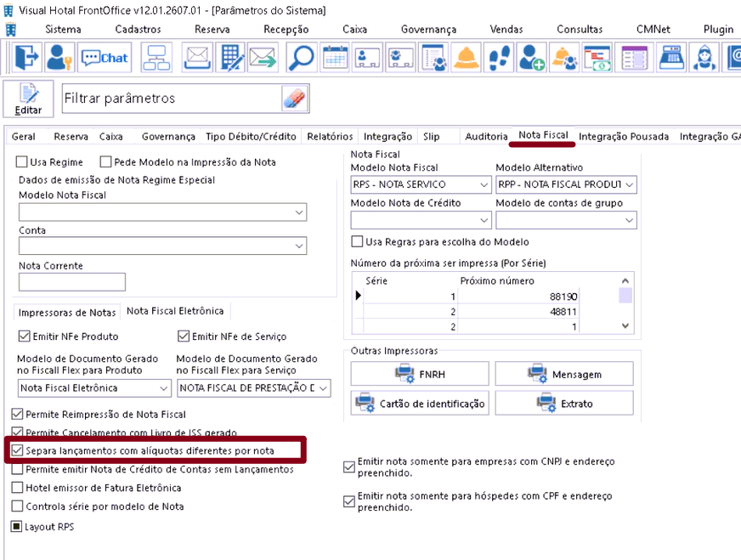The image size is (741, 560).
Task: Click the series table scroll down arrow
Action: coord(625,326)
